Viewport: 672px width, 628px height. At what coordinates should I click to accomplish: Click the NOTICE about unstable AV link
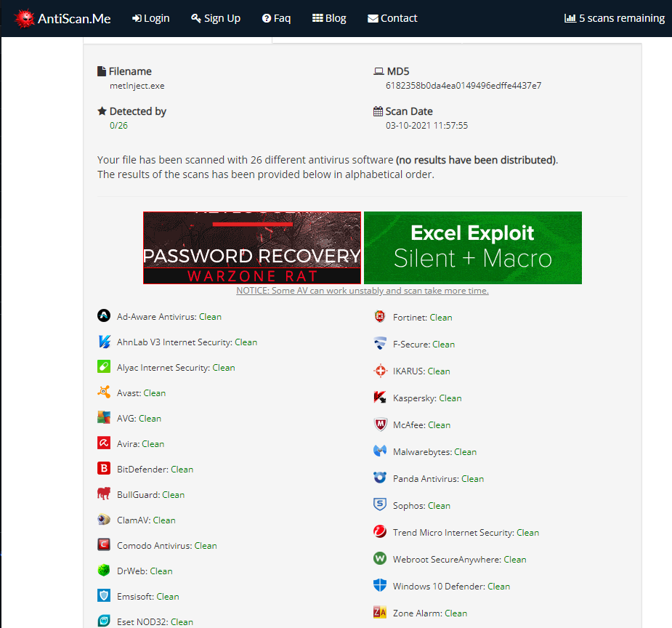point(362,291)
